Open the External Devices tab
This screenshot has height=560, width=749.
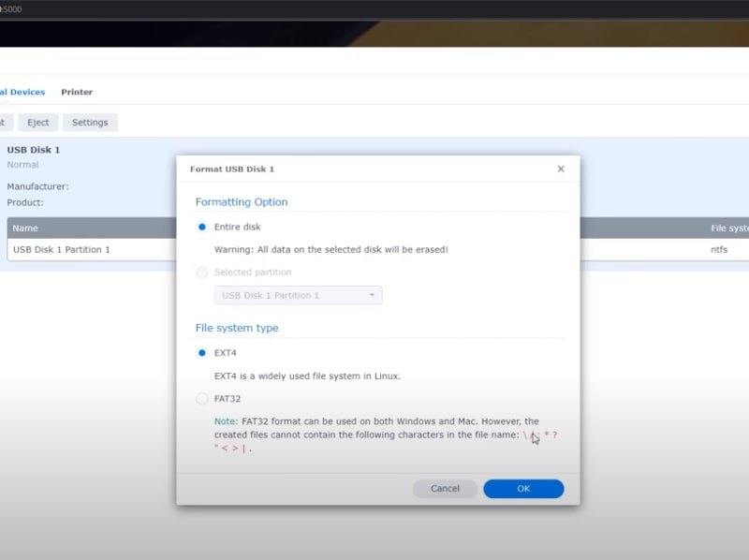(x=22, y=92)
